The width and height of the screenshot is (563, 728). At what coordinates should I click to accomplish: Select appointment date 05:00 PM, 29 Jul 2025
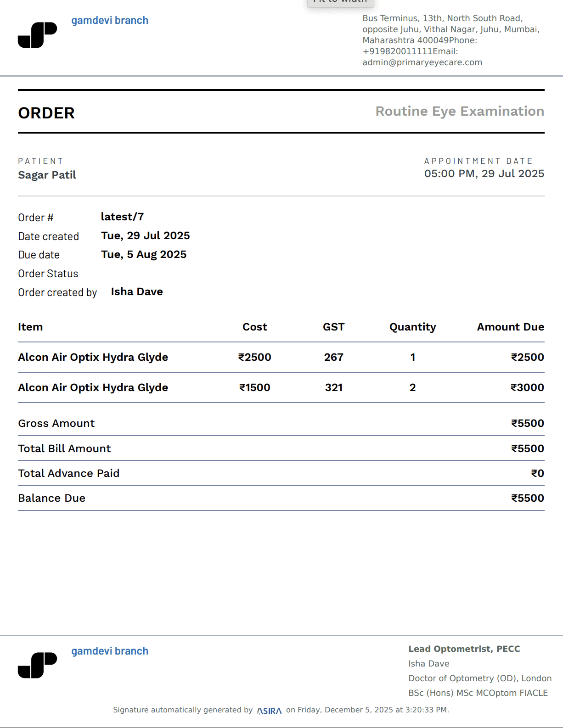point(484,174)
